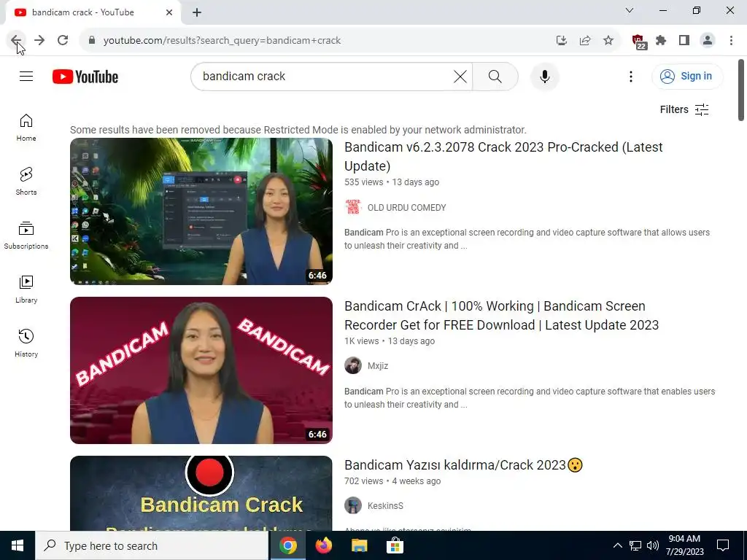Open the notification center icon
Screen dimensions: 747x560
point(723,545)
